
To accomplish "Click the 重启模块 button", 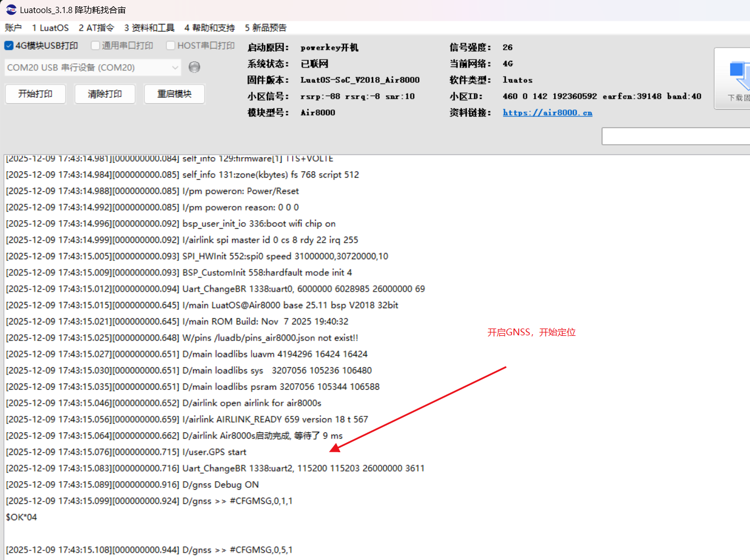I will click(174, 94).
